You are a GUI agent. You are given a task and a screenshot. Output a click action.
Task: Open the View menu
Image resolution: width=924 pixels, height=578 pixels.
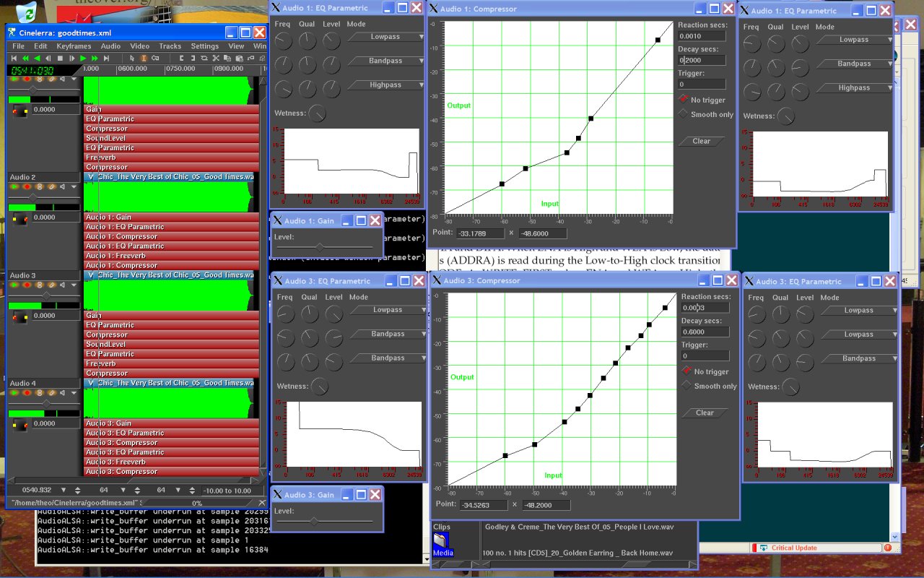point(236,46)
